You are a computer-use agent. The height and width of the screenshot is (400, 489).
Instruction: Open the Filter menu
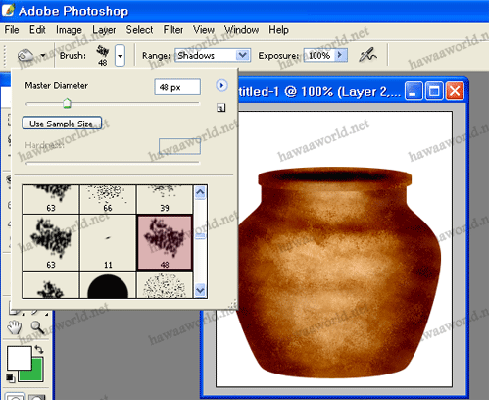(173, 30)
